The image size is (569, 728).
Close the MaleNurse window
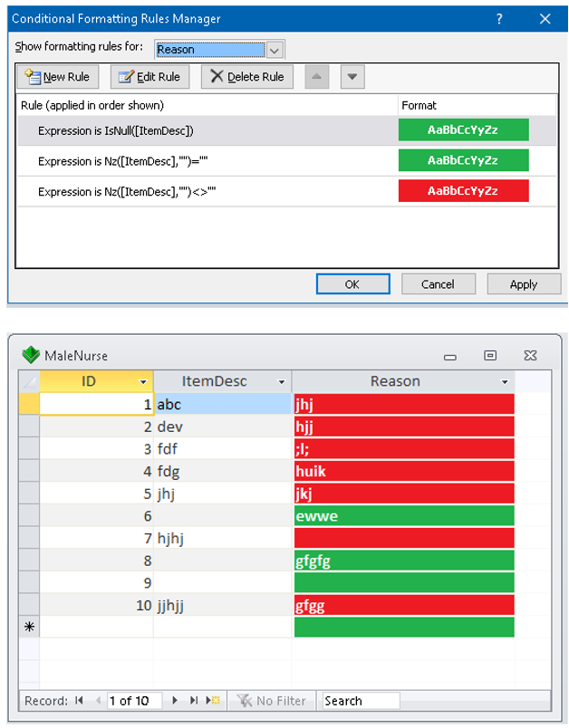(x=530, y=356)
